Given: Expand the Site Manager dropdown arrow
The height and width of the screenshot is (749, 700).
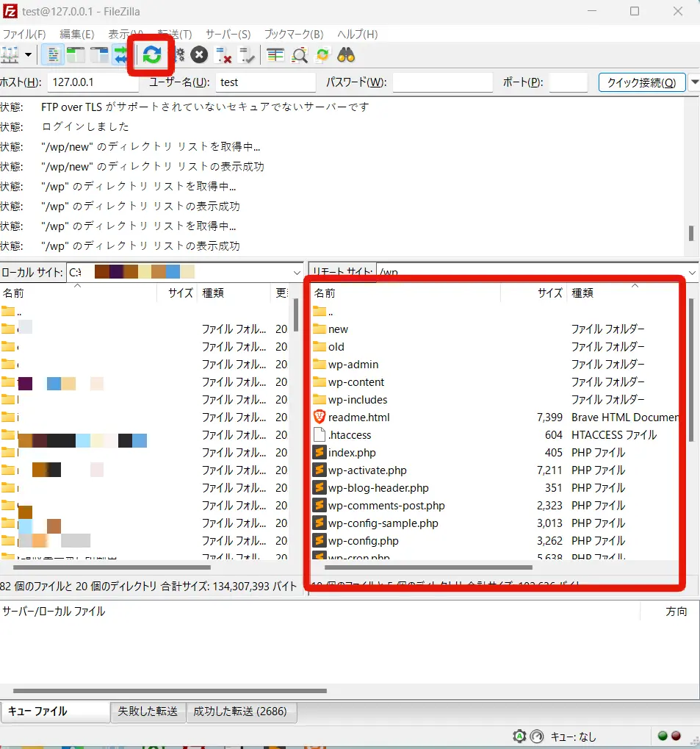Looking at the screenshot, I should (x=29, y=54).
